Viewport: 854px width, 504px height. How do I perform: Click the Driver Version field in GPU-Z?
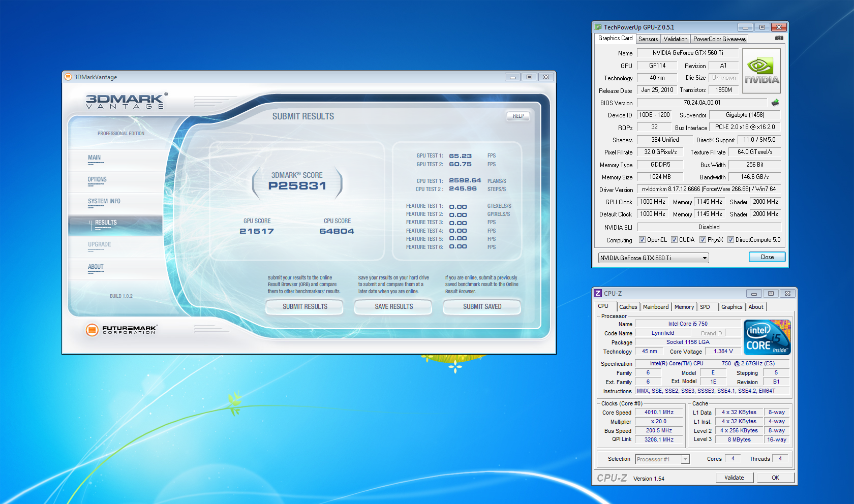tap(709, 189)
